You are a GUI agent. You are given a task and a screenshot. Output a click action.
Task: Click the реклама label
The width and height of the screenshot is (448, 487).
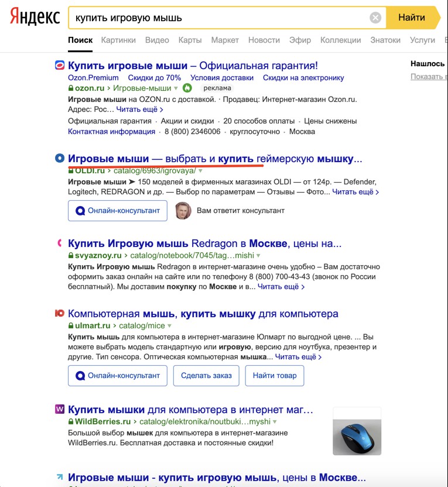tap(217, 88)
